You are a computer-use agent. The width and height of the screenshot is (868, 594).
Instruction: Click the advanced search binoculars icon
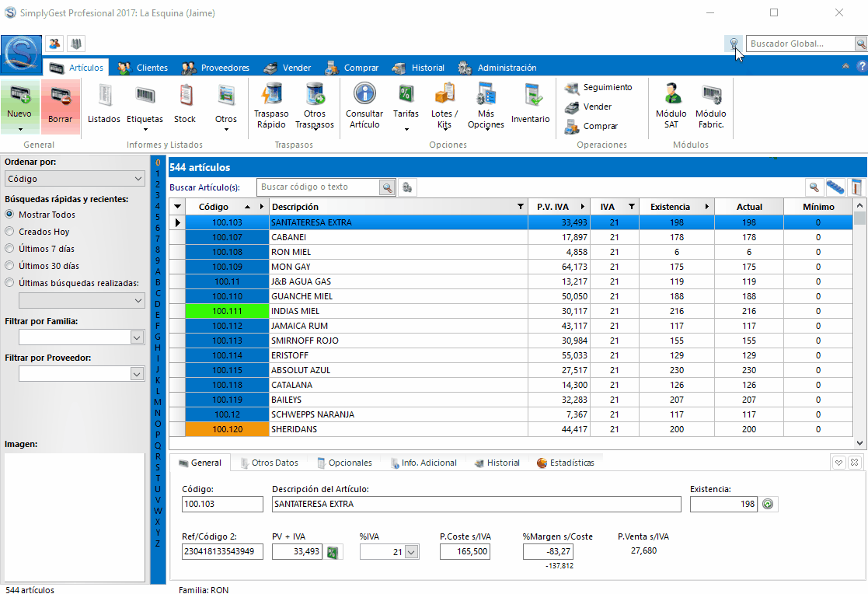pyautogui.click(x=407, y=187)
